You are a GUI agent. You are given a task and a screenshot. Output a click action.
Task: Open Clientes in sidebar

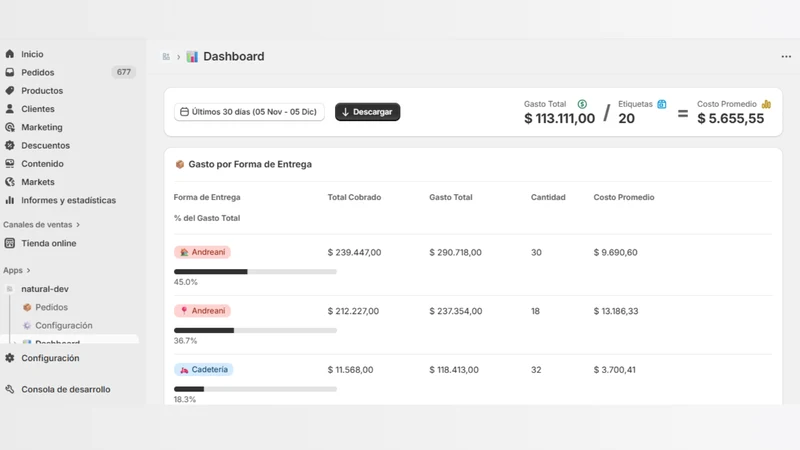38,109
